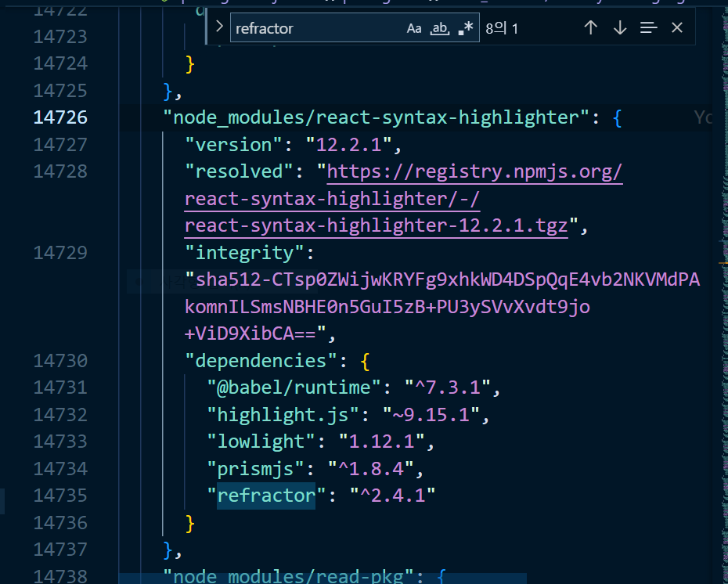Expand the replace toggle chevron
The width and height of the screenshot is (728, 584).
(219, 27)
